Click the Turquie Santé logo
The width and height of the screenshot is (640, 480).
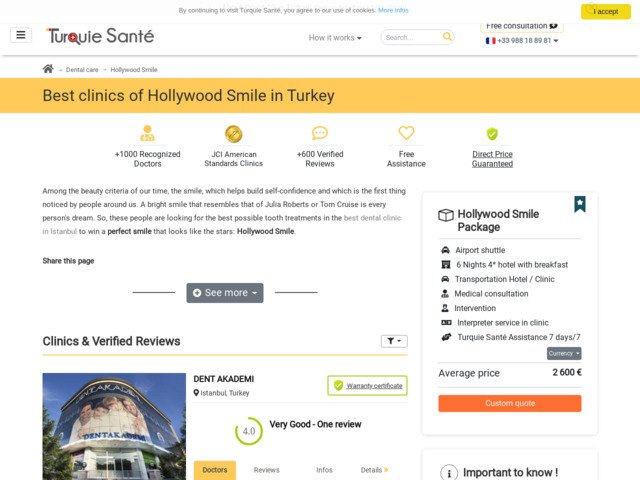[100, 36]
